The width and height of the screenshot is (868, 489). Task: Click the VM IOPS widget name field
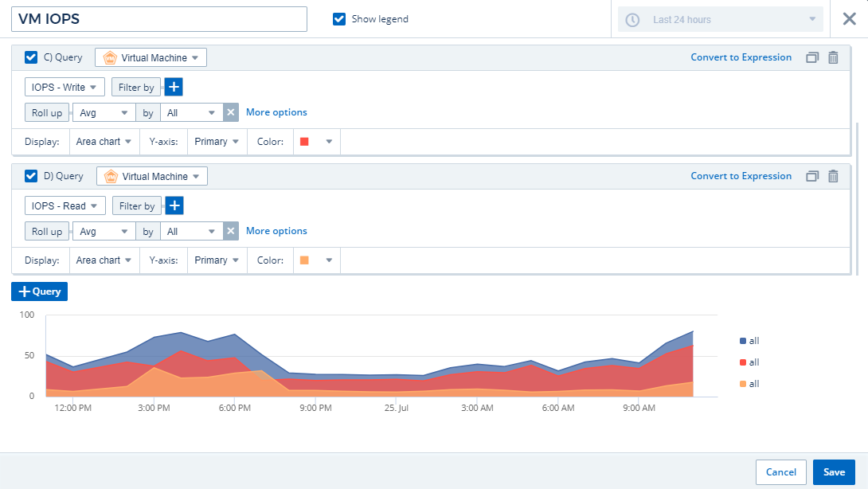click(159, 19)
